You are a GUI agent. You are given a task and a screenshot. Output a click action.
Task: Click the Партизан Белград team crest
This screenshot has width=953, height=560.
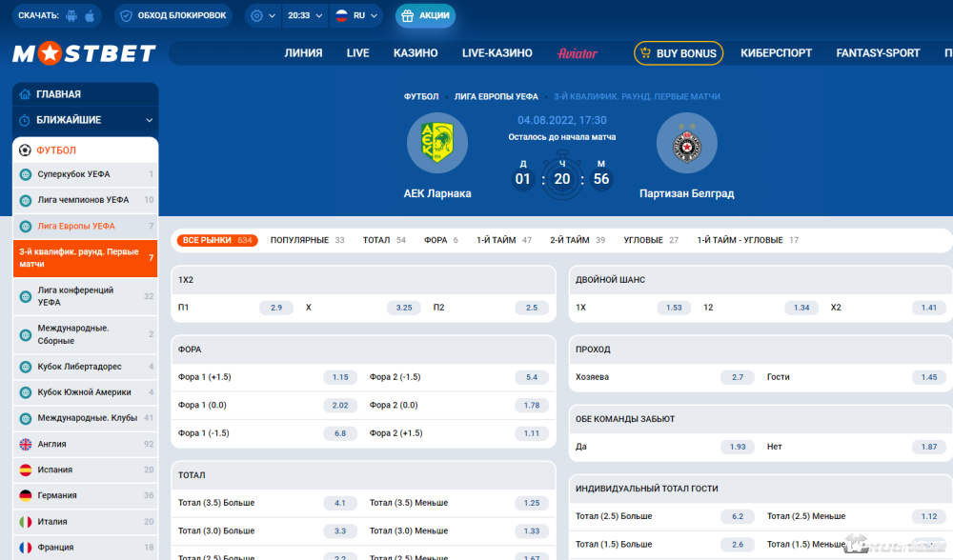pos(686,143)
